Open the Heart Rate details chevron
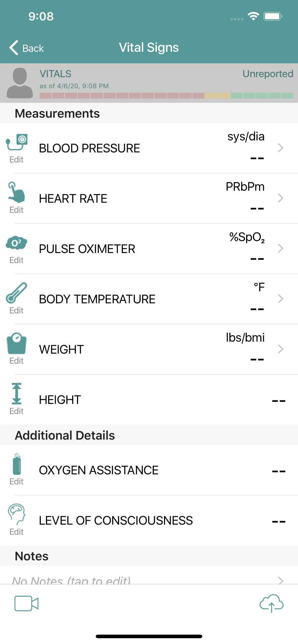This screenshot has width=298, height=644. point(281,198)
